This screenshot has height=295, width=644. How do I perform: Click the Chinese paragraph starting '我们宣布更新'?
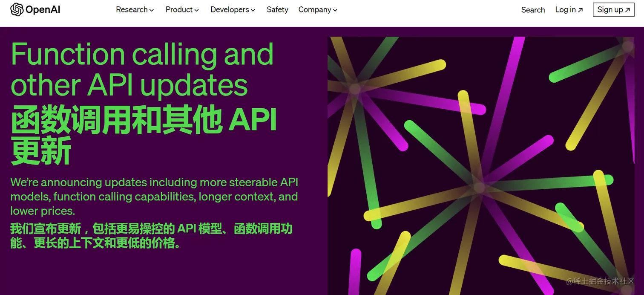click(152, 236)
